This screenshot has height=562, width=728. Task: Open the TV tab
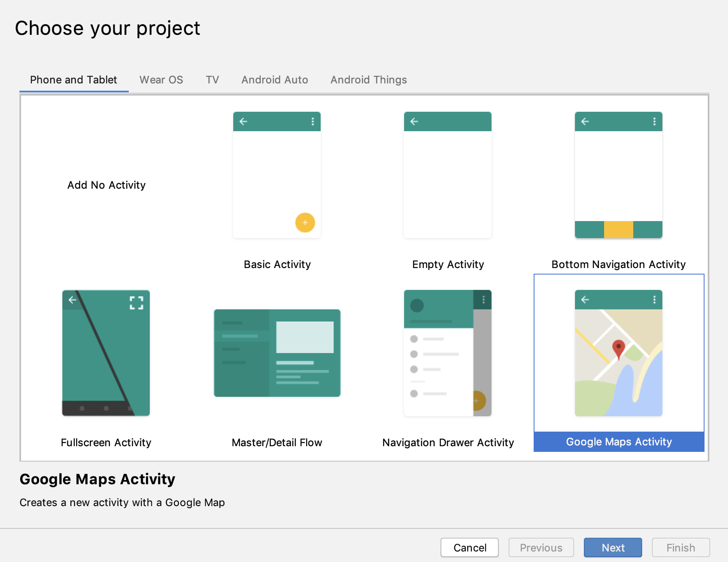point(212,80)
